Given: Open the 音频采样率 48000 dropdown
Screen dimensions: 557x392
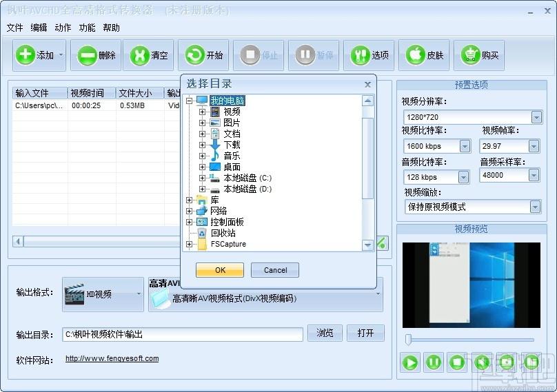Looking at the screenshot, I should pyautogui.click(x=534, y=175).
